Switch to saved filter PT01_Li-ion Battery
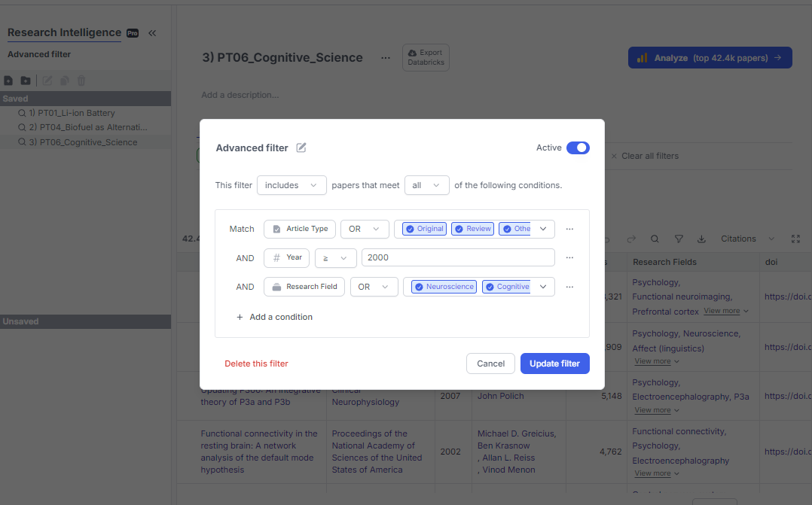Screen dimensions: 812x505 point(72,112)
